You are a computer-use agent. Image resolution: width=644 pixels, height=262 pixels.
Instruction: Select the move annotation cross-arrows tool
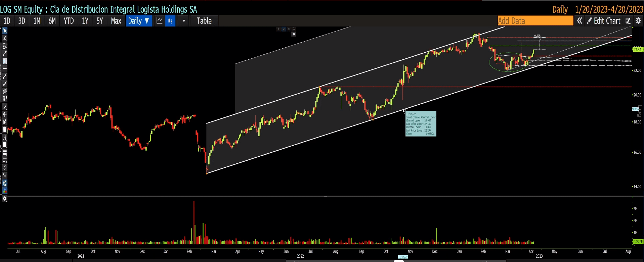coord(5,115)
